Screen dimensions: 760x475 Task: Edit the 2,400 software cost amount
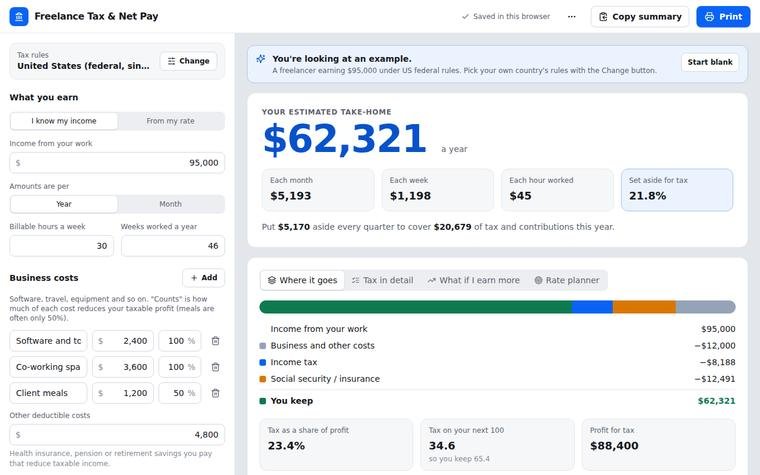tap(123, 341)
